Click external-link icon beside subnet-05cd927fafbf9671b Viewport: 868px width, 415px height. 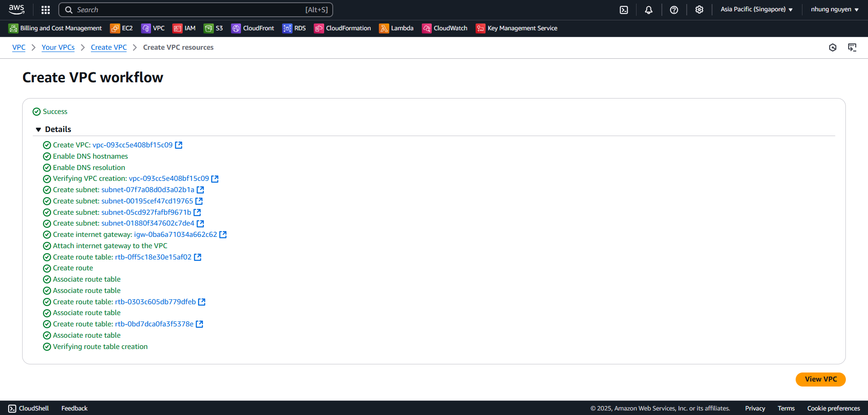(x=197, y=212)
